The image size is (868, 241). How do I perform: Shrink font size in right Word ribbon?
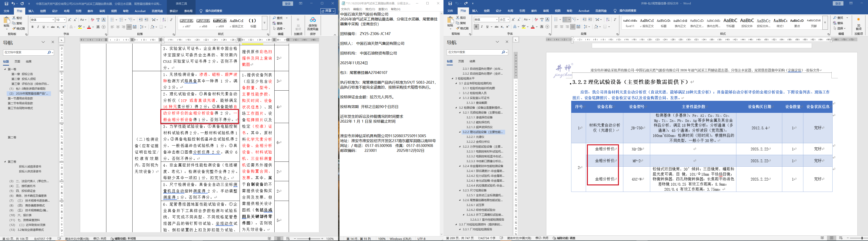519,19
